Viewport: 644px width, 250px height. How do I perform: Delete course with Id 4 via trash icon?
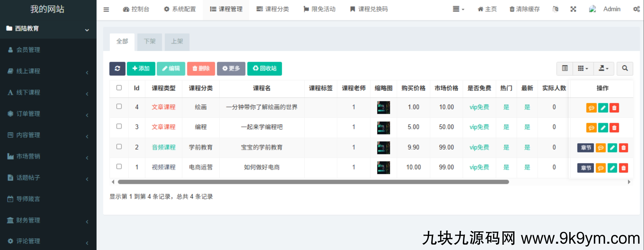pyautogui.click(x=614, y=108)
